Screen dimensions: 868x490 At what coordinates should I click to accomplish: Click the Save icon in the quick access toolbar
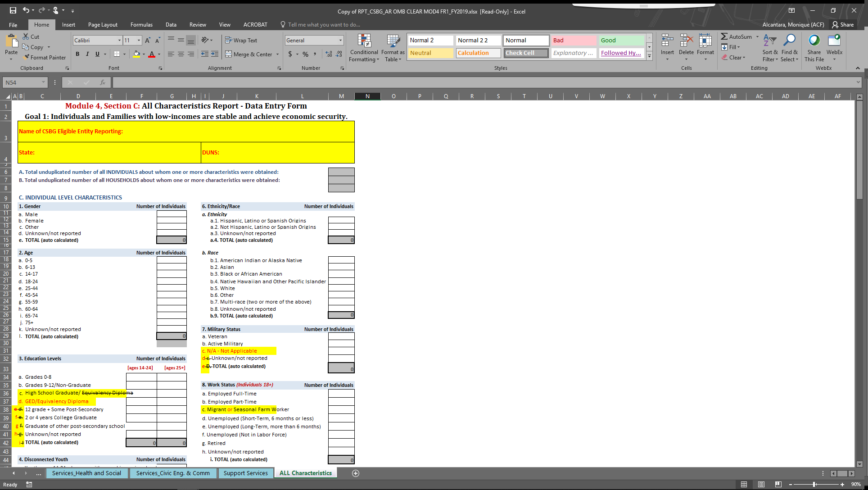click(13, 10)
